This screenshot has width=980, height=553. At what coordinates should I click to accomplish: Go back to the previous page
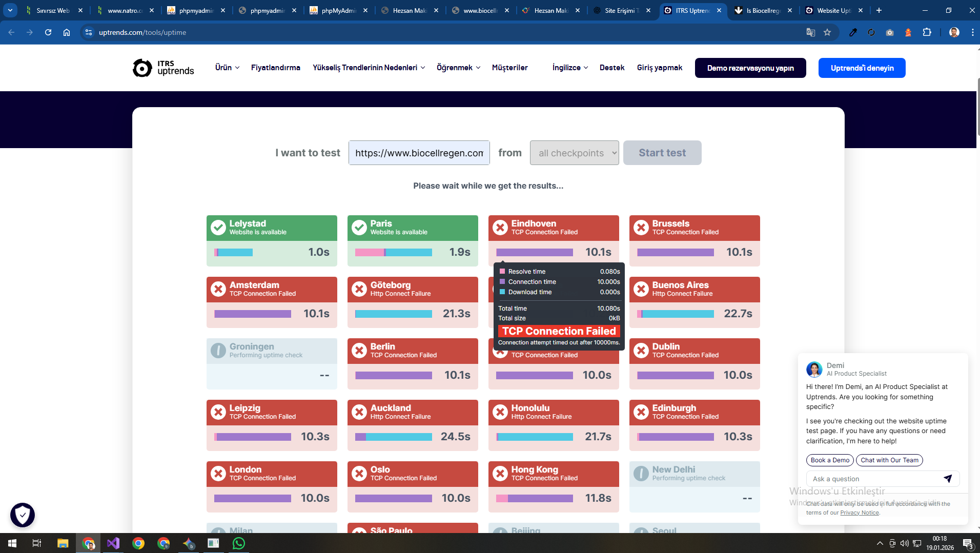(11, 32)
